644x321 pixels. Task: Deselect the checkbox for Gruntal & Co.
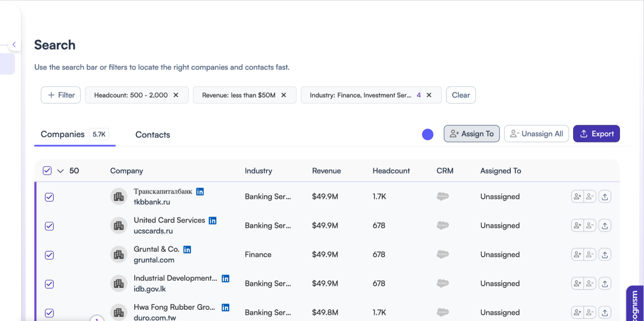pos(49,255)
